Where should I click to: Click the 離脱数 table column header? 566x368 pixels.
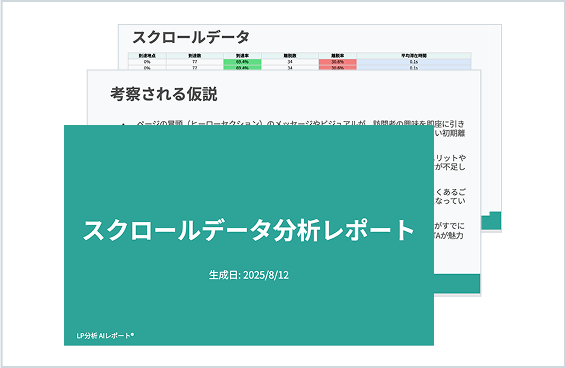(290, 56)
